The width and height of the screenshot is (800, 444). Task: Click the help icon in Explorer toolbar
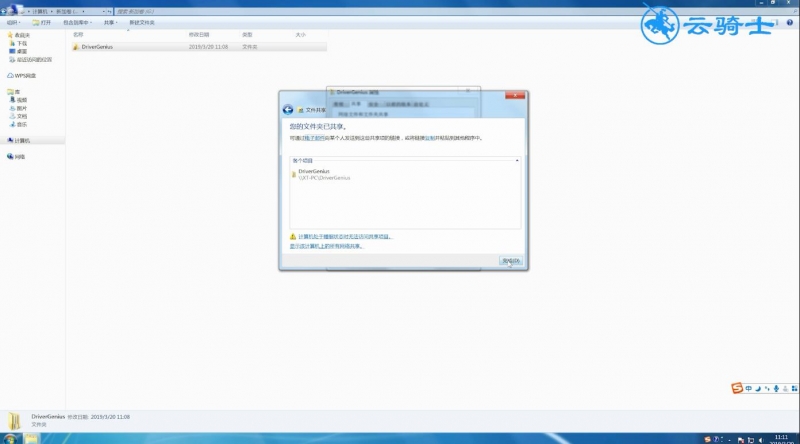click(x=790, y=22)
